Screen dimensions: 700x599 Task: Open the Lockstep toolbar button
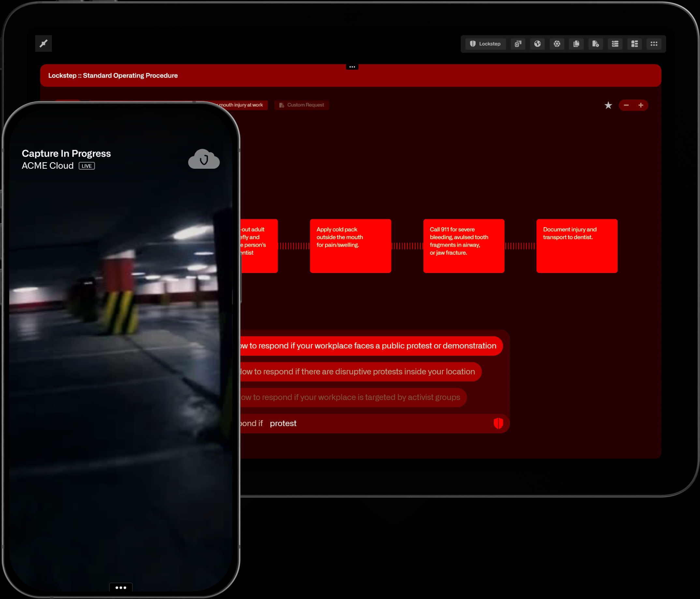click(486, 44)
